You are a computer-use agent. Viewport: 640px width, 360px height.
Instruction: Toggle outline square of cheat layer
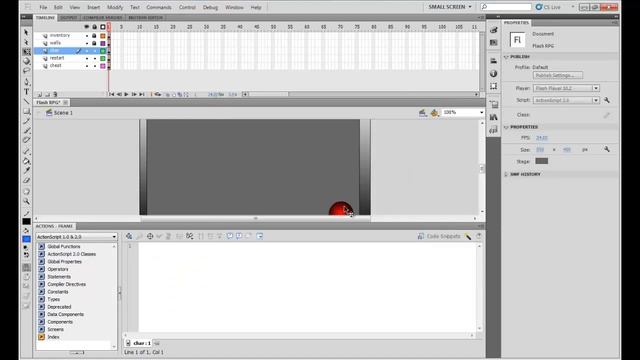[x=103, y=66]
